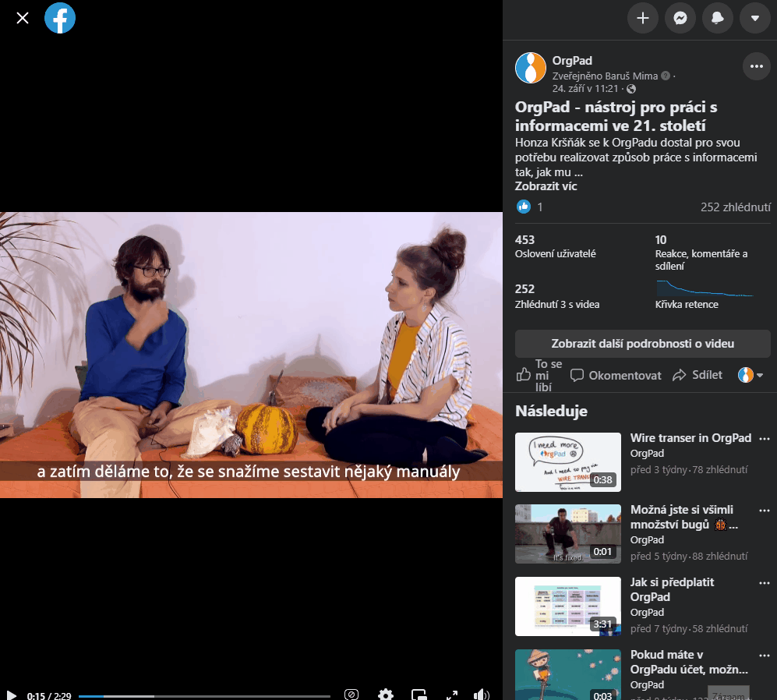Toggle video captions
This screenshot has width=777, height=700.
pos(351,695)
